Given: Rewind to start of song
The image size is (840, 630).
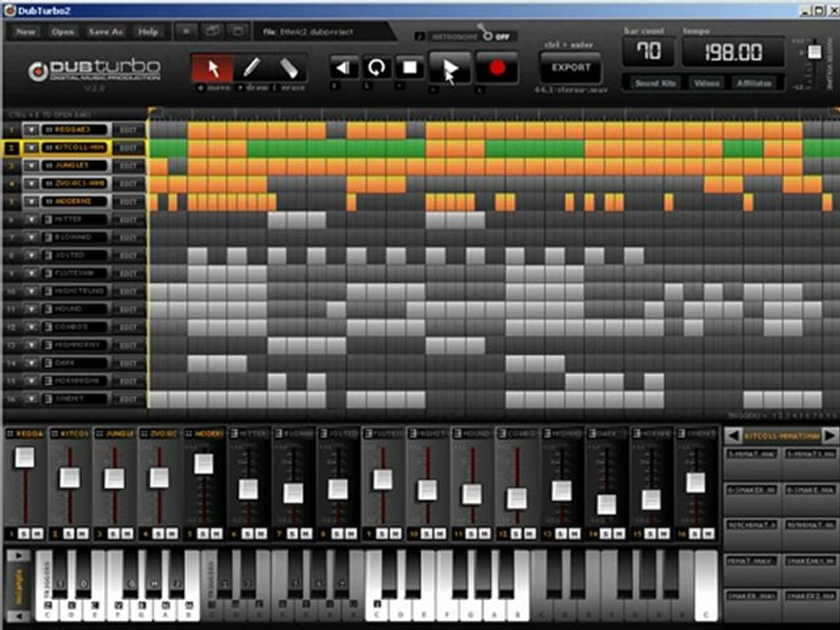Looking at the screenshot, I should point(343,67).
